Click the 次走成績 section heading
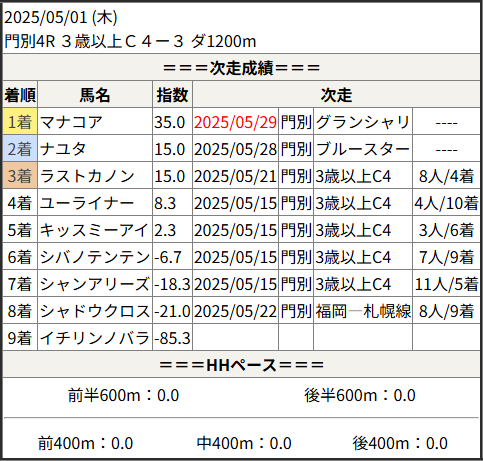 (x=242, y=68)
